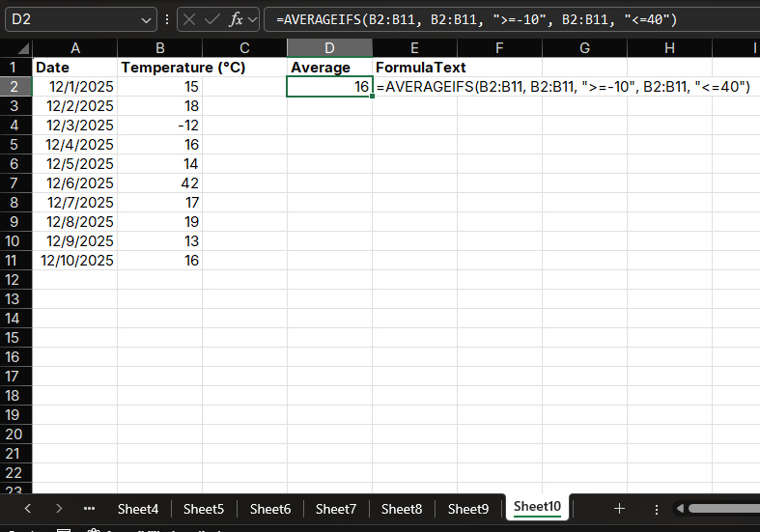Select cell B7 containing 42
Screen dimensions: 760x532
(x=159, y=182)
